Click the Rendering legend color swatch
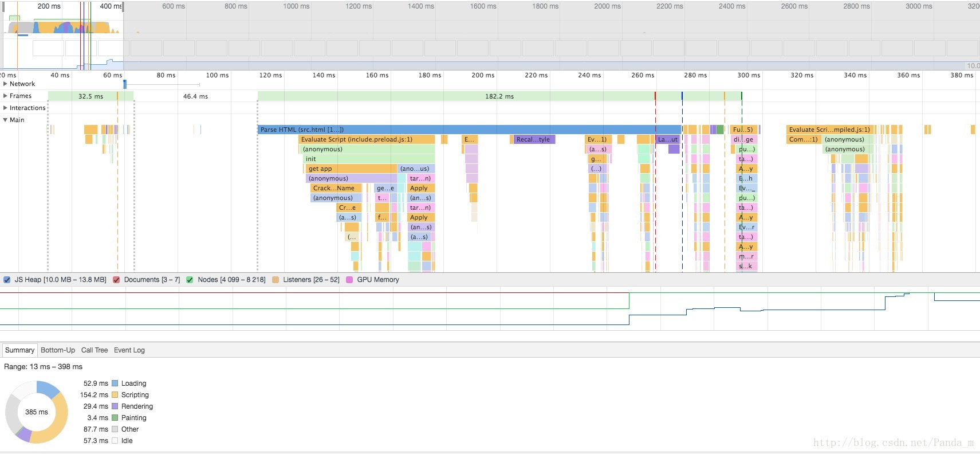This screenshot has height=454, width=980. click(x=115, y=406)
